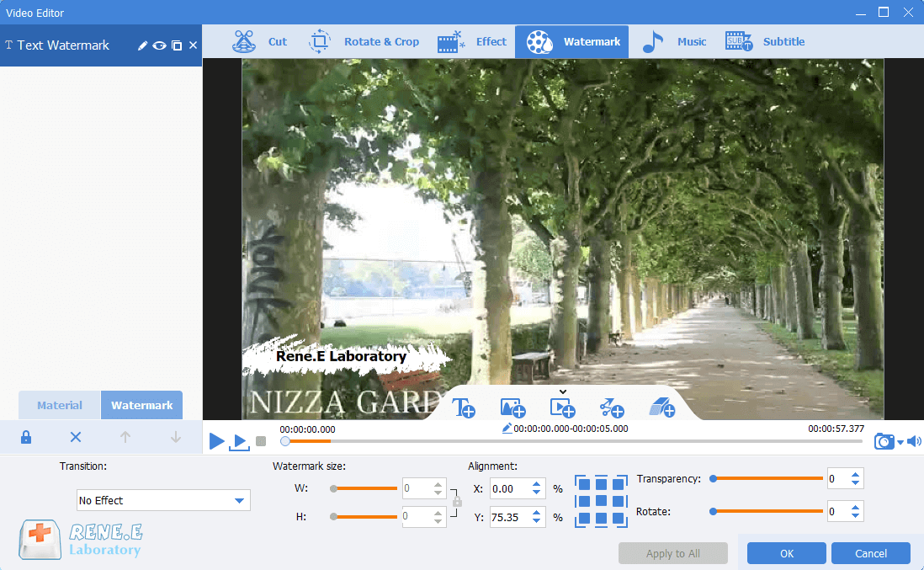Edit the Text Watermark with pencil icon

pos(143,45)
